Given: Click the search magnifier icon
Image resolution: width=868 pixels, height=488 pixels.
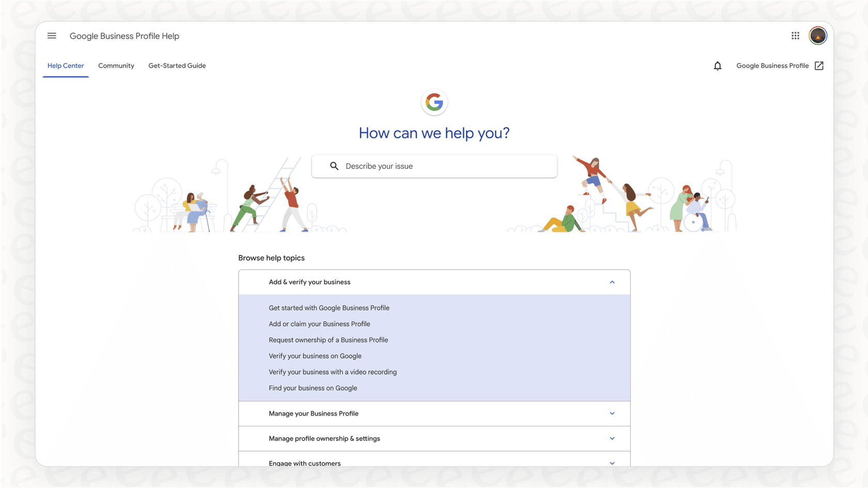Looking at the screenshot, I should [x=334, y=166].
